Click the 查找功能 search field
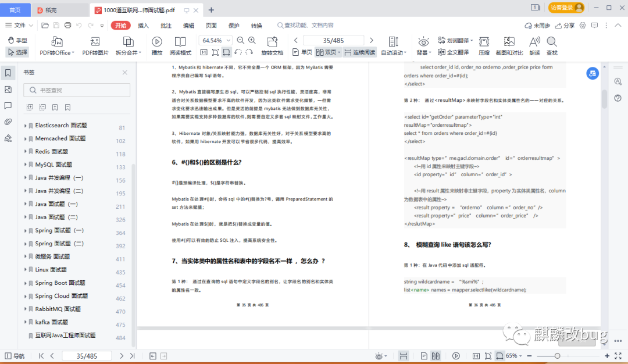 (x=306, y=25)
